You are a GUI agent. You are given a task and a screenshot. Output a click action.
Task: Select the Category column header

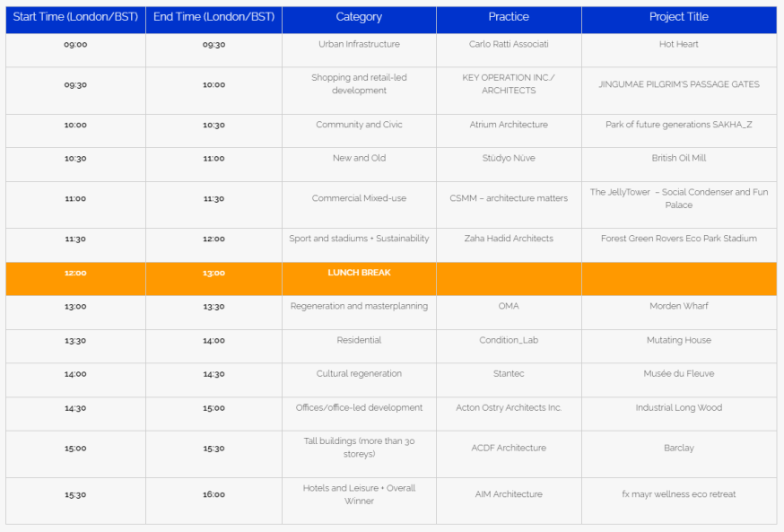pyautogui.click(x=359, y=17)
